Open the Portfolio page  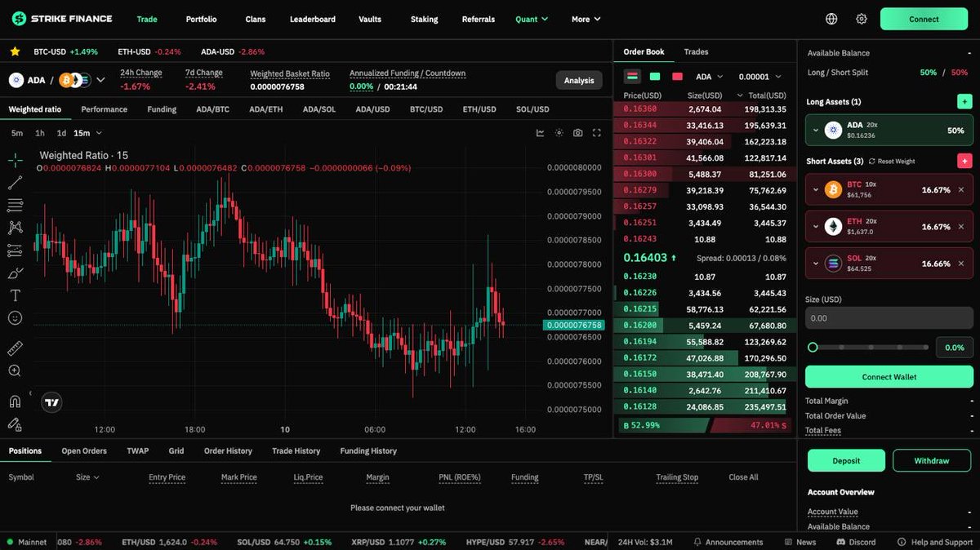201,19
